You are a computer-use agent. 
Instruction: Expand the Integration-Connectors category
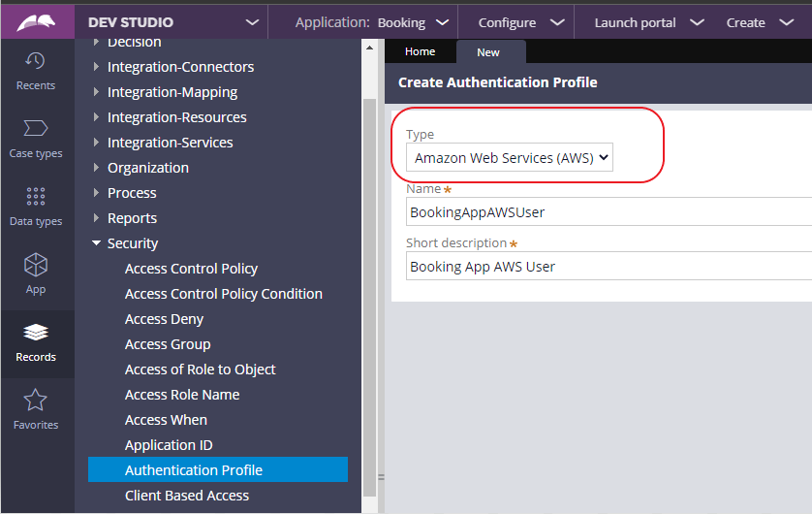coord(96,66)
